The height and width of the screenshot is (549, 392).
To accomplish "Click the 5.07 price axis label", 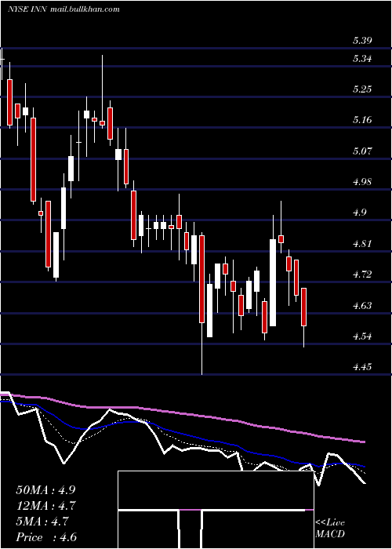I will (362, 151).
